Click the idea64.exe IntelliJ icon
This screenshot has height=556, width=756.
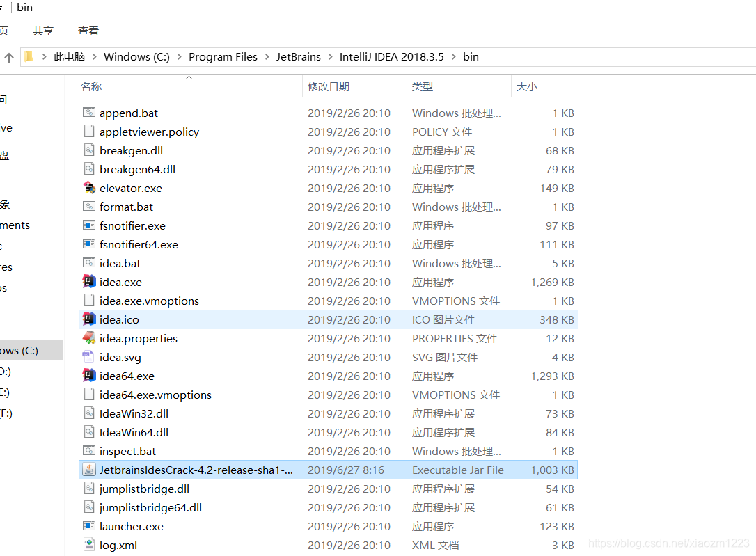coord(88,376)
